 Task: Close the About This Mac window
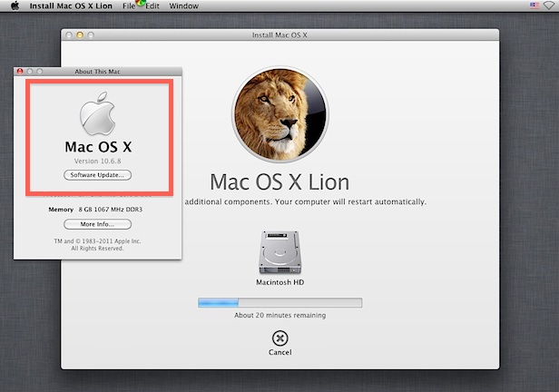click(20, 72)
